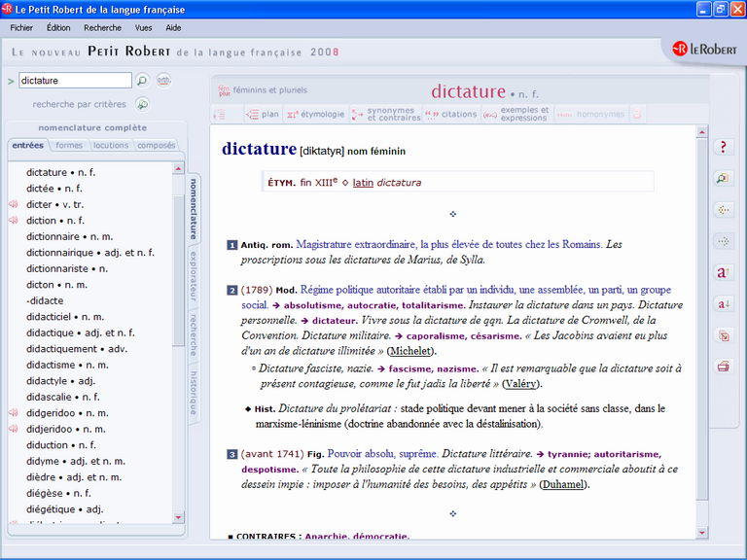Open the vertical recherche tab
Viewport: 747px width, 560px height.
(194, 334)
